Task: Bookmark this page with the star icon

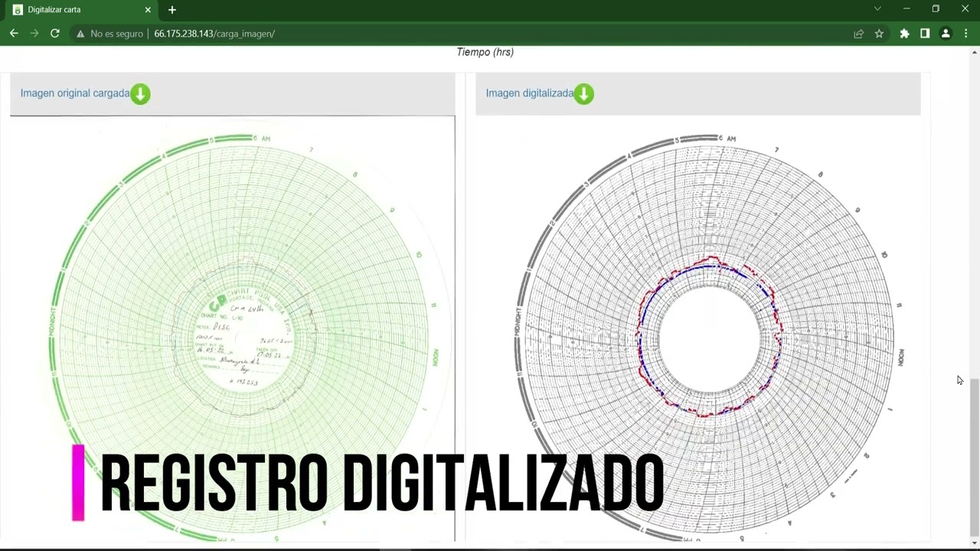Action: (879, 34)
